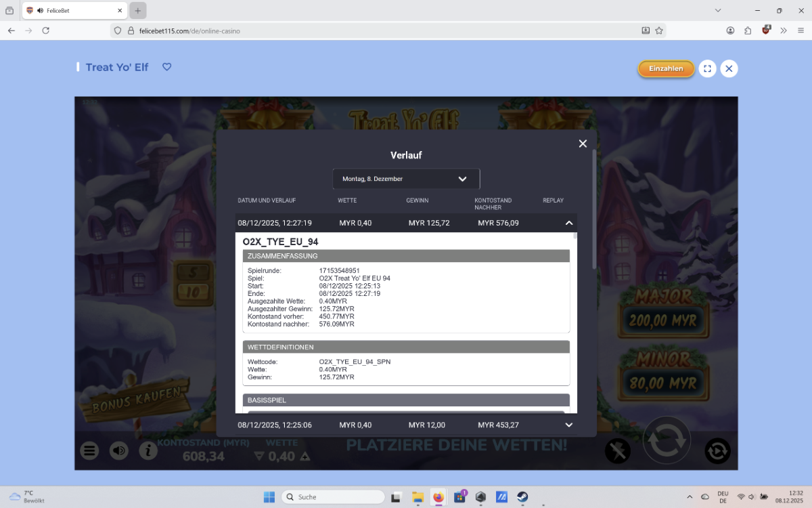The height and width of the screenshot is (508, 812).
Task: Bookmark this page with the star icon
Action: [x=659, y=30]
